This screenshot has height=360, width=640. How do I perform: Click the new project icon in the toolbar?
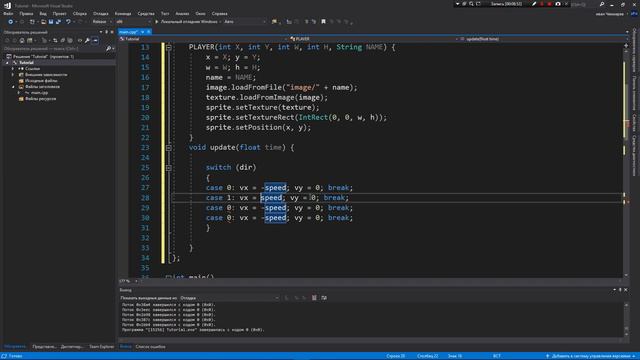tap(32, 22)
